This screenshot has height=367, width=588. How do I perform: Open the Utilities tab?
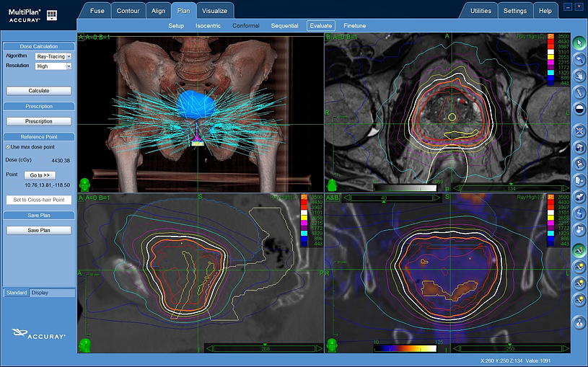[481, 11]
